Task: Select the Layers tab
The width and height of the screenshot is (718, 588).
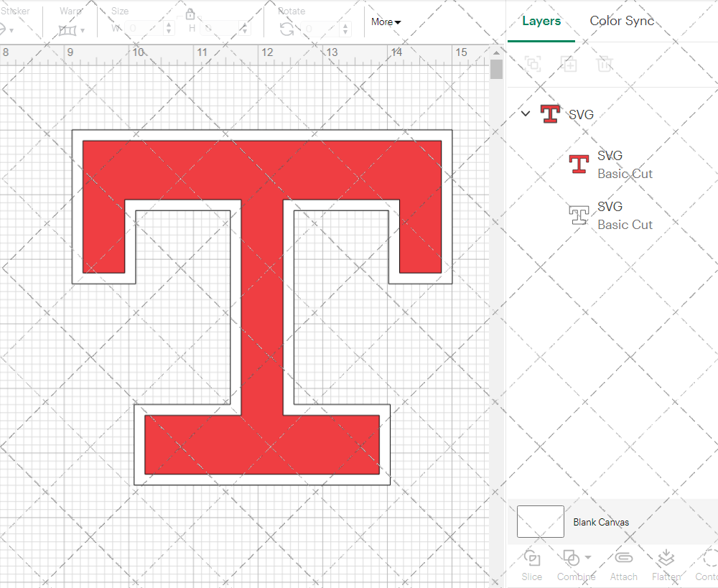Action: coord(541,21)
